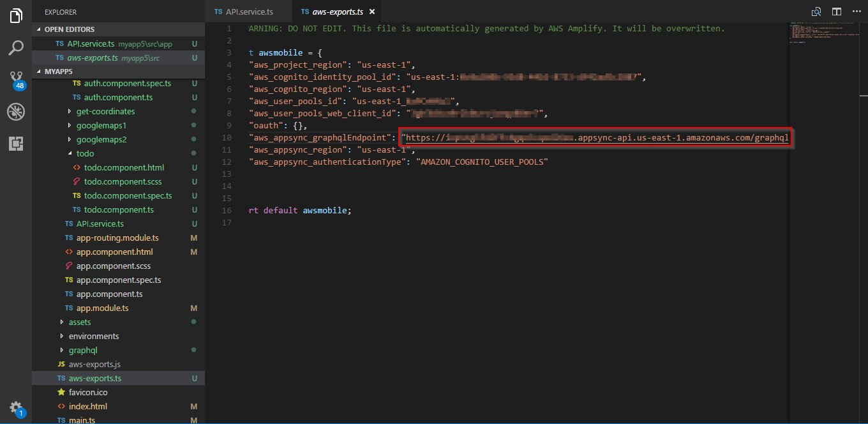Select app.module.ts in the explorer
The height and width of the screenshot is (424, 868).
102,308
